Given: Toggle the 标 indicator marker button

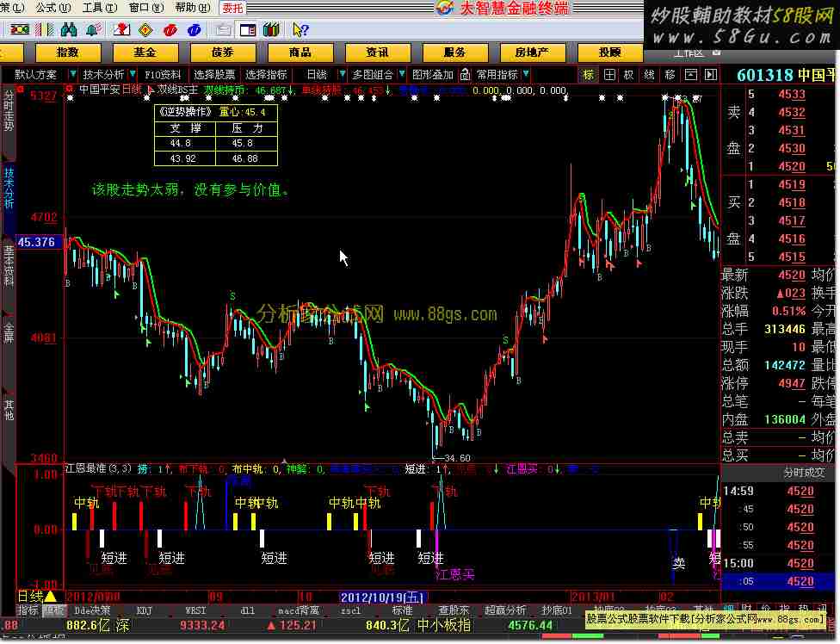Looking at the screenshot, I should coord(589,74).
